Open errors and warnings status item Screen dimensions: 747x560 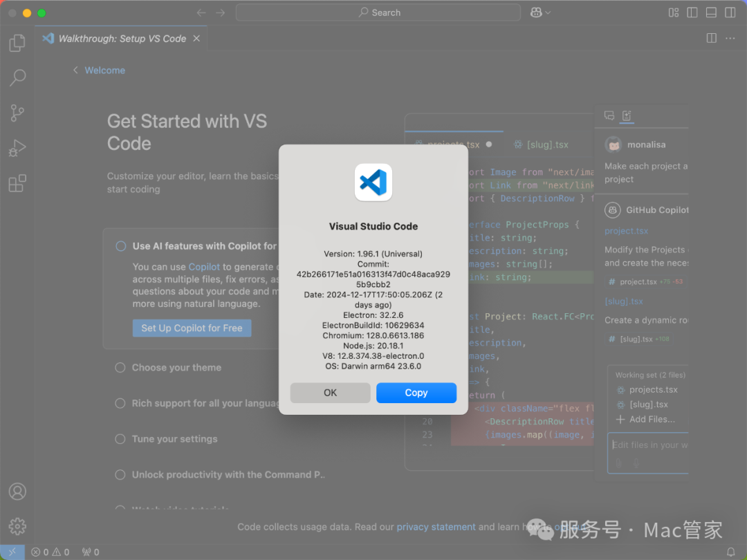click(50, 552)
